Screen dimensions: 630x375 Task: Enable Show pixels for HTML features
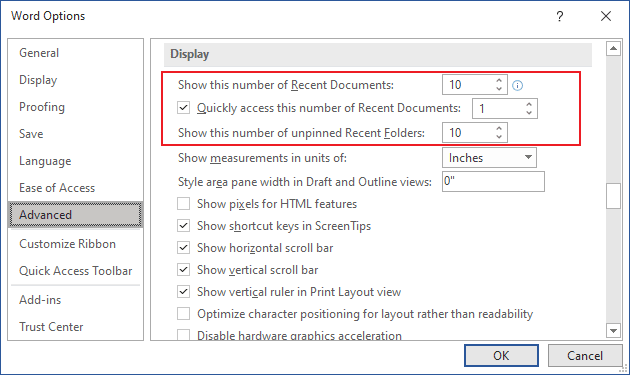(184, 204)
